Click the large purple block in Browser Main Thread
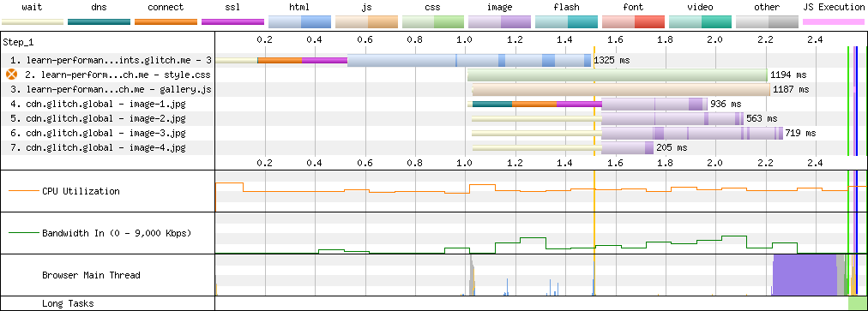Screen dimensions: 868x311 805,275
